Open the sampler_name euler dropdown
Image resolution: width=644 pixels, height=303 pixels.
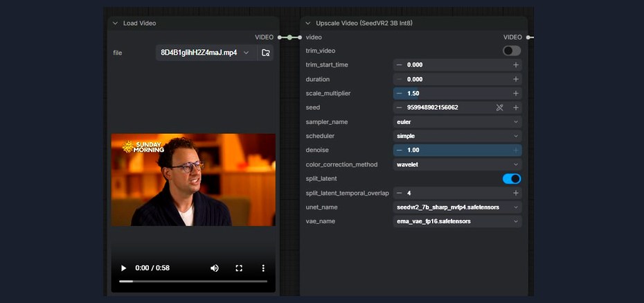point(458,122)
